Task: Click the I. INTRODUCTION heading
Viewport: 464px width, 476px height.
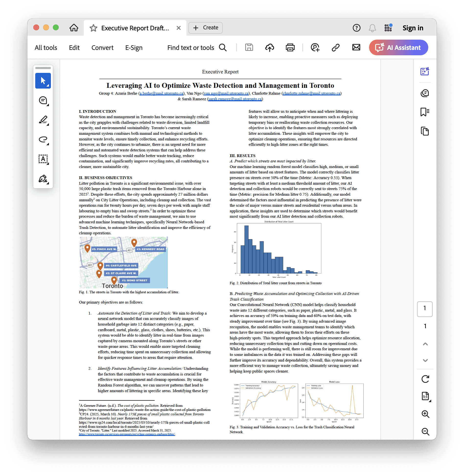Action: click(x=97, y=111)
